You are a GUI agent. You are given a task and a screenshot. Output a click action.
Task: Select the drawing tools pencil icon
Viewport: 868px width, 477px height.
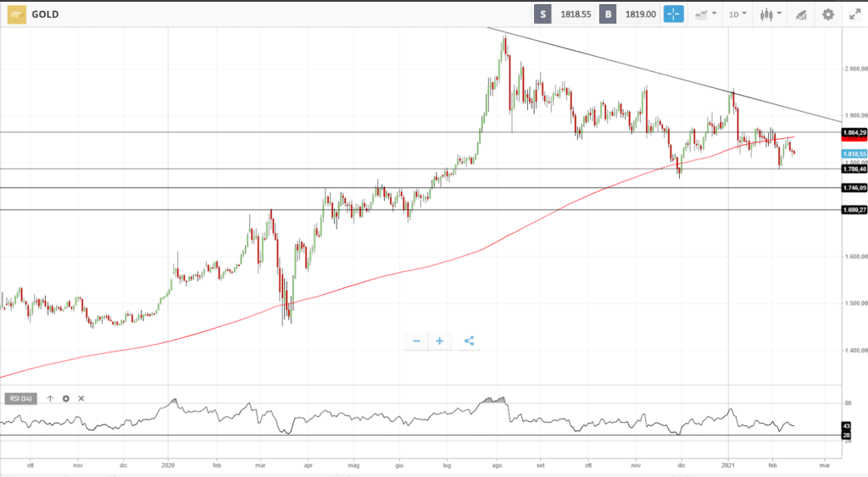click(x=800, y=15)
